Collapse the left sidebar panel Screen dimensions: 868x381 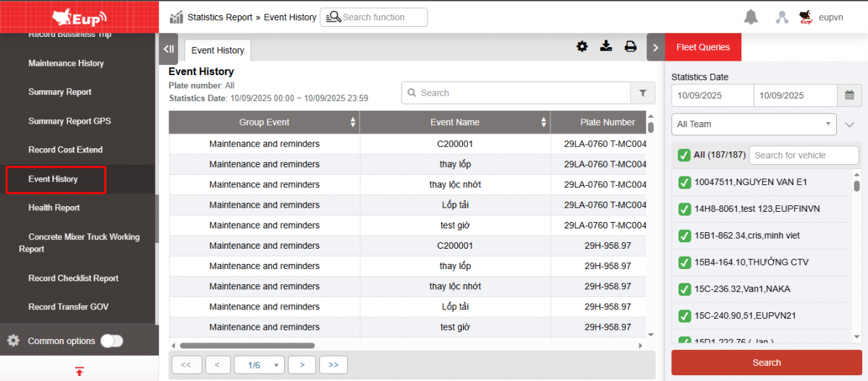tap(169, 49)
